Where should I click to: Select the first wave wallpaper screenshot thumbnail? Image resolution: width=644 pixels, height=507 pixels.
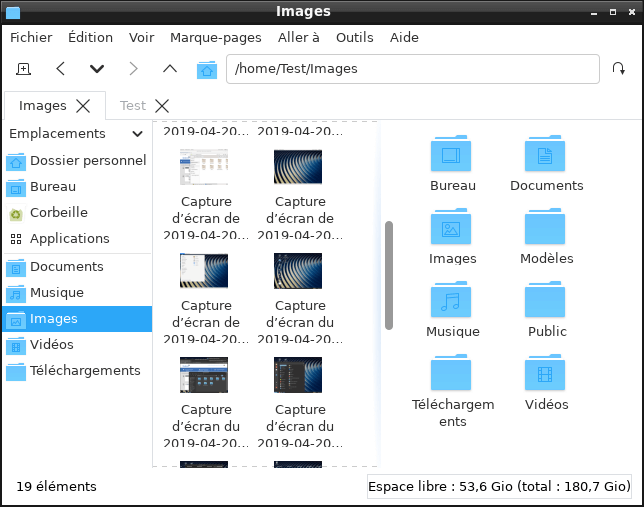pyautogui.click(x=298, y=167)
